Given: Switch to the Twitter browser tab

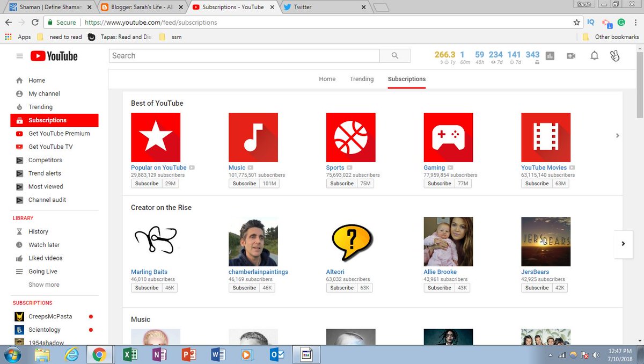Looking at the screenshot, I should pos(325,7).
